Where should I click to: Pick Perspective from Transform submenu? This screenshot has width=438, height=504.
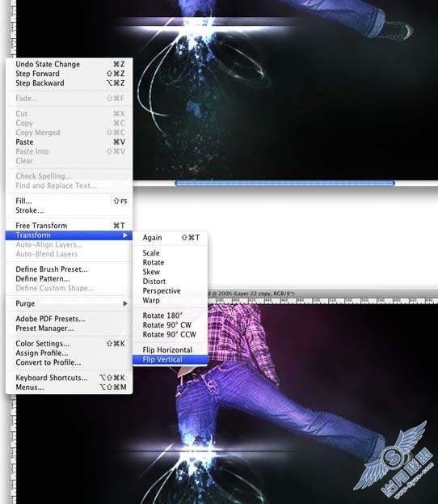pos(170,291)
